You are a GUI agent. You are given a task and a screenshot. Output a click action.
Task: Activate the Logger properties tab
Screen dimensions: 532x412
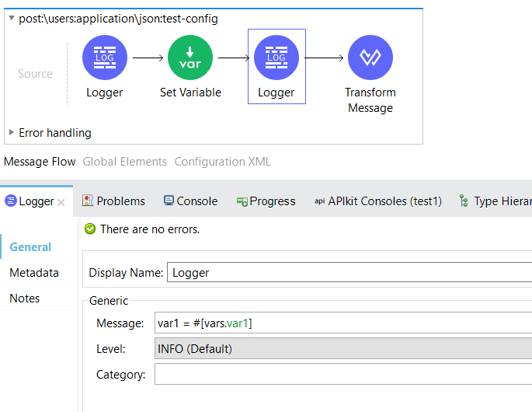[x=36, y=201]
